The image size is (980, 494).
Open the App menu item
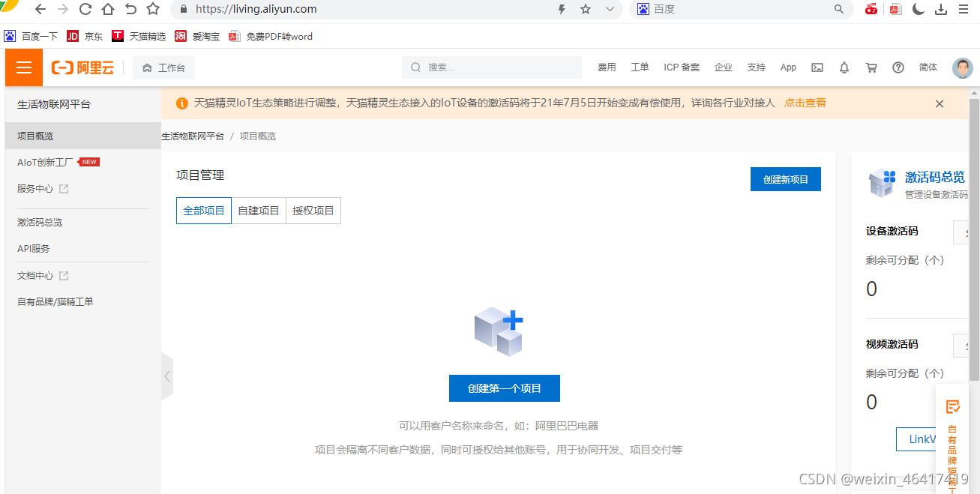point(788,67)
